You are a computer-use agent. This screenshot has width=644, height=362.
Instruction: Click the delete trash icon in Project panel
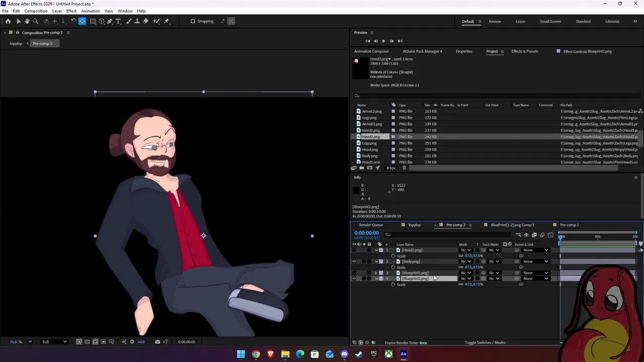click(x=404, y=168)
